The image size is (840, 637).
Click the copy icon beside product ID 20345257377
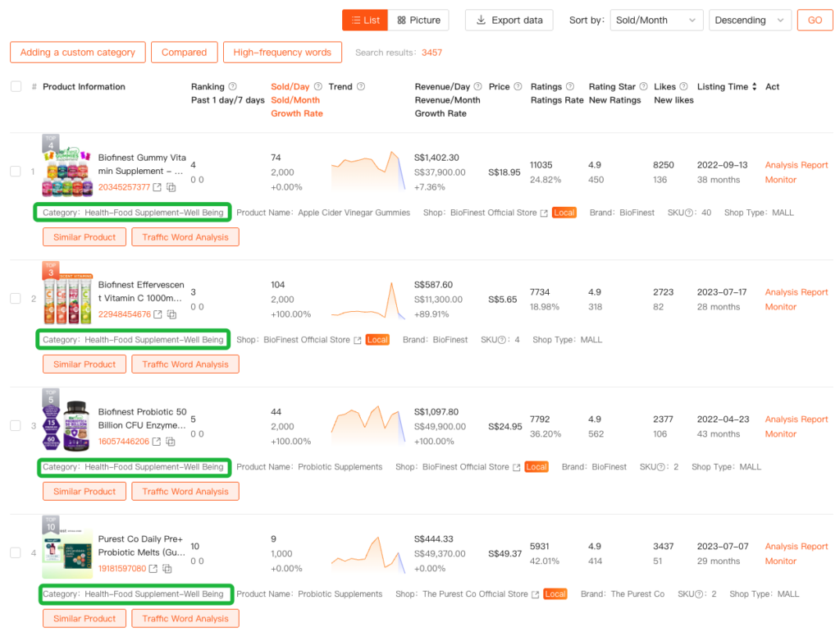point(171,187)
